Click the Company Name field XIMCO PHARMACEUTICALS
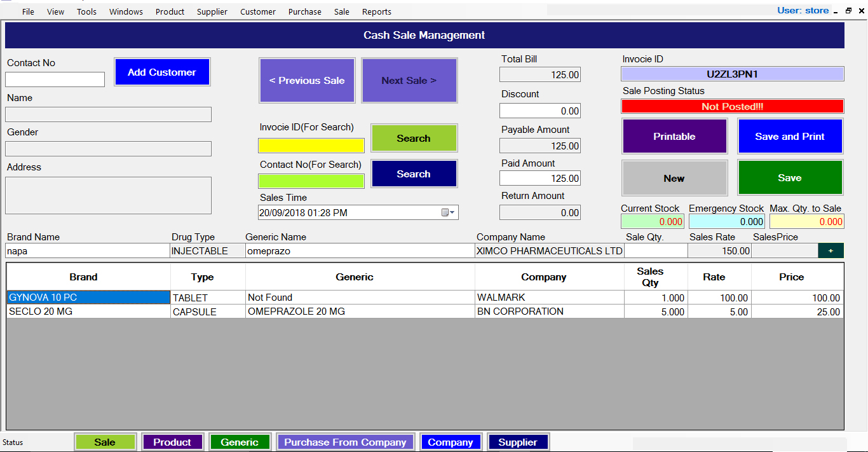 tap(550, 250)
